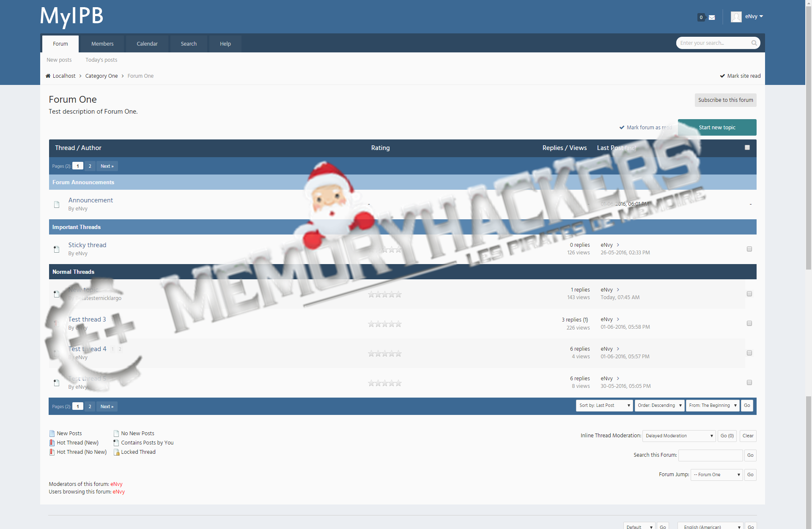Screen dimensions: 812x529
Task: Click the Go (0) inline moderation button
Action: [x=727, y=436]
